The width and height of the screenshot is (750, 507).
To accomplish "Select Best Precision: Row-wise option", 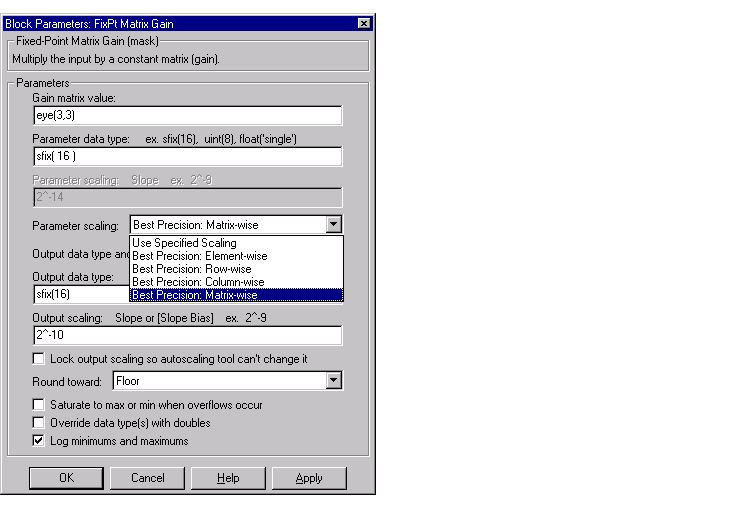I will 236,269.
